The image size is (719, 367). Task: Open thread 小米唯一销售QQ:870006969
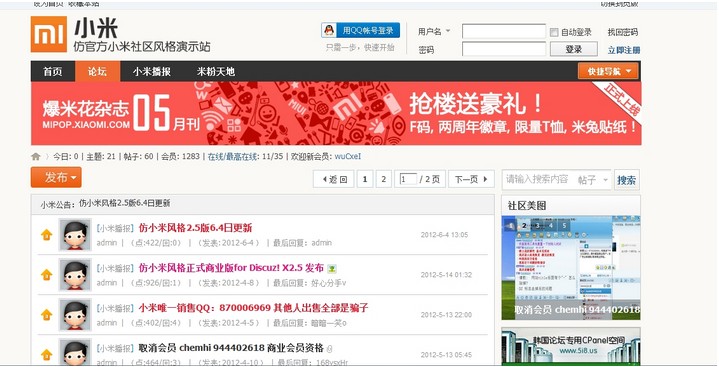tap(253, 307)
